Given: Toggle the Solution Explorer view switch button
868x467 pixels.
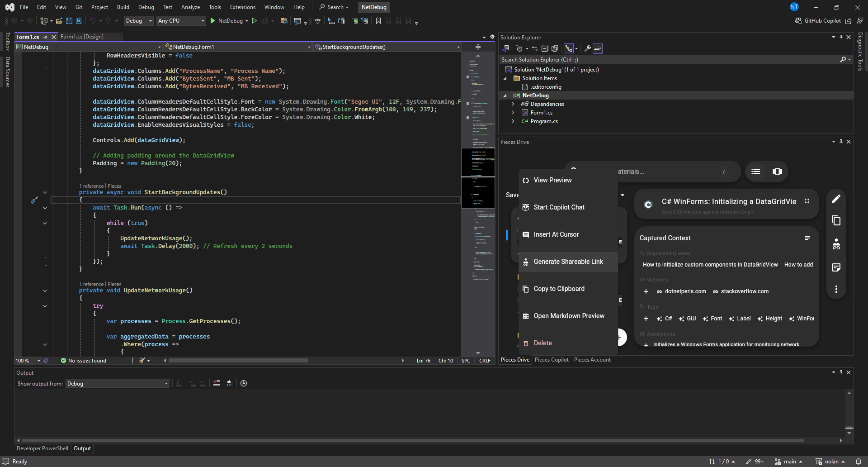Looking at the screenshot, I should 505,48.
